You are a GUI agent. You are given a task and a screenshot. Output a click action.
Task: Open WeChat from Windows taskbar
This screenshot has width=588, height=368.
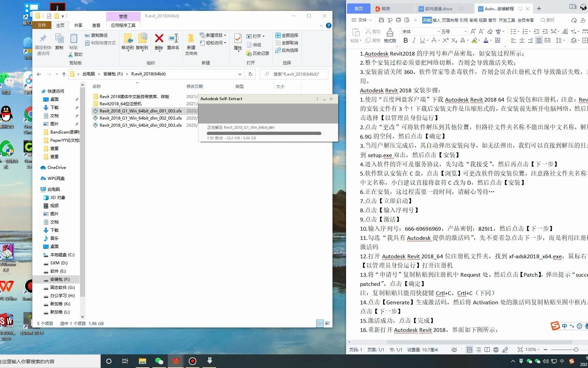(159, 361)
